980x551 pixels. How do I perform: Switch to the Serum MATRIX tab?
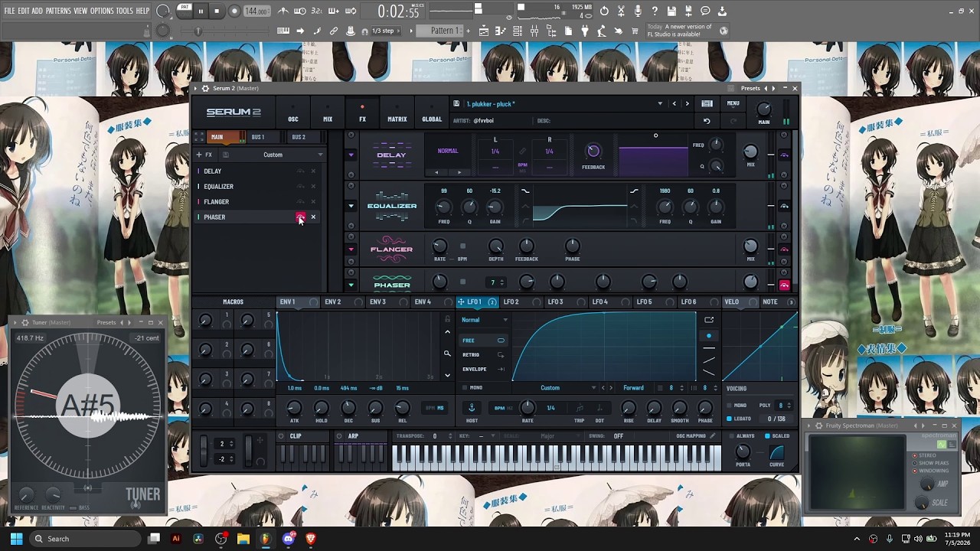click(x=397, y=113)
